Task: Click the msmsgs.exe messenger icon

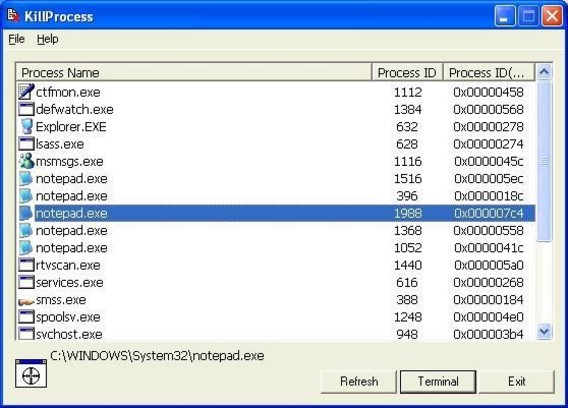Action: [x=26, y=161]
